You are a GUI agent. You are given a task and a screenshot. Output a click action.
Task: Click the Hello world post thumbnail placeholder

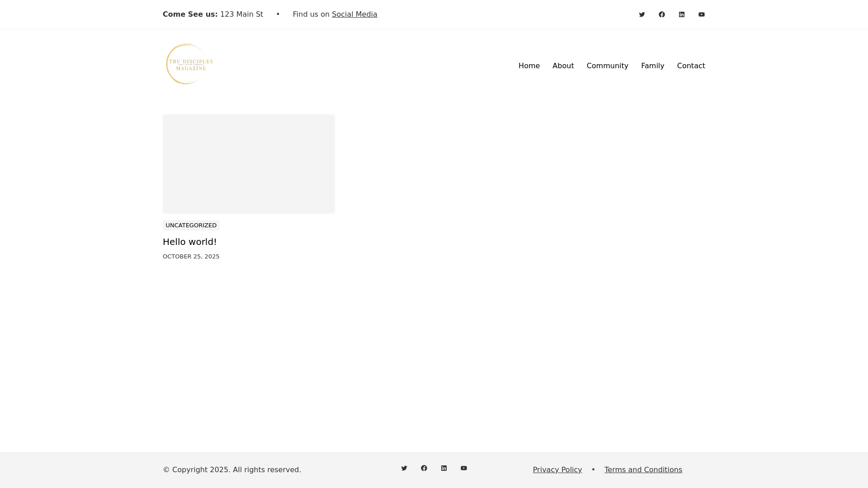click(x=249, y=164)
